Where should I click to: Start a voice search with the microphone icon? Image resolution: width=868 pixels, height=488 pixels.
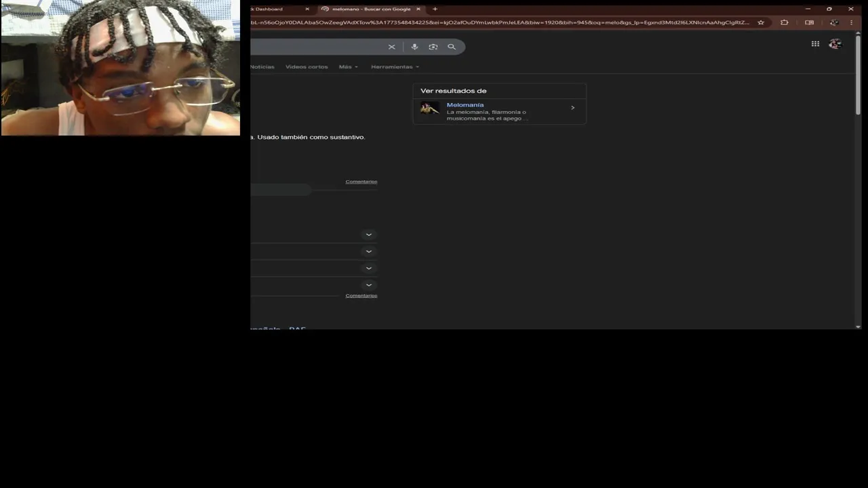point(414,47)
